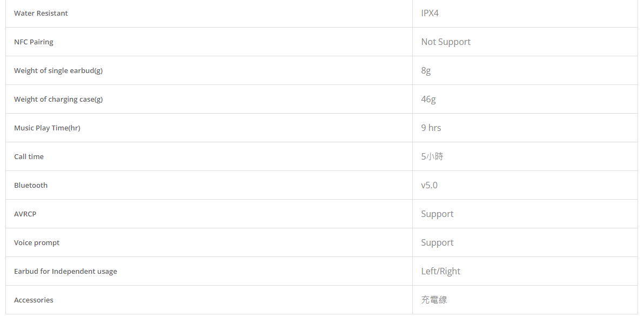The image size is (644, 316).
Task: Click the Water Resistant label
Action: coord(41,13)
